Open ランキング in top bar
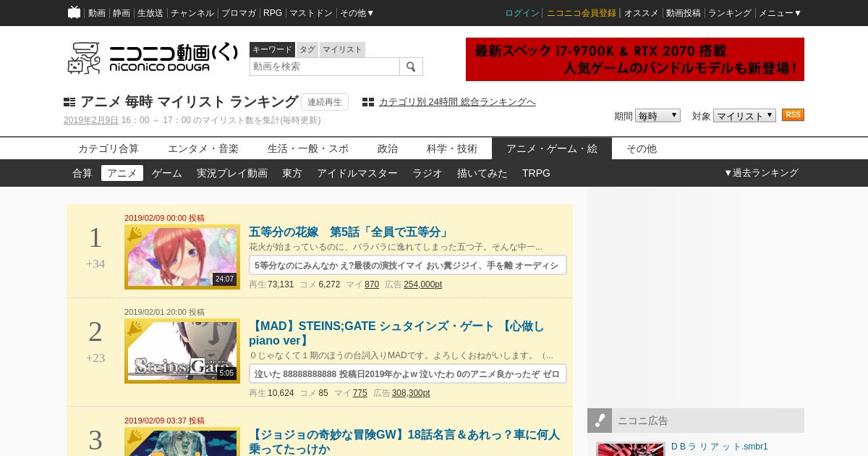 pyautogui.click(x=730, y=13)
